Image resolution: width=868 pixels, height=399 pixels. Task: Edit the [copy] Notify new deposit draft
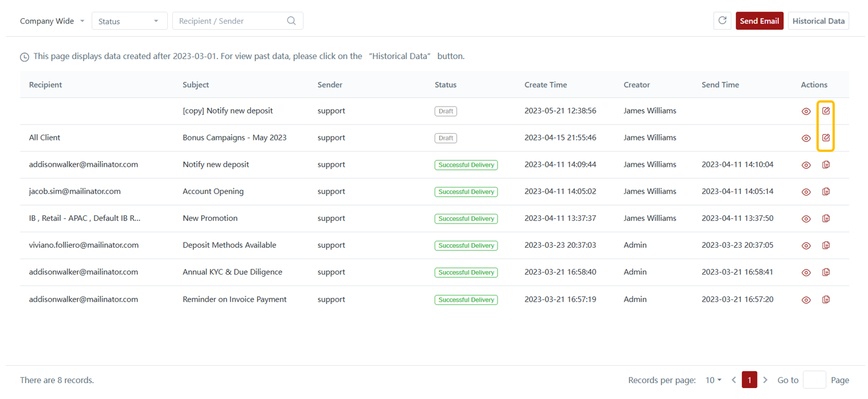tap(826, 111)
